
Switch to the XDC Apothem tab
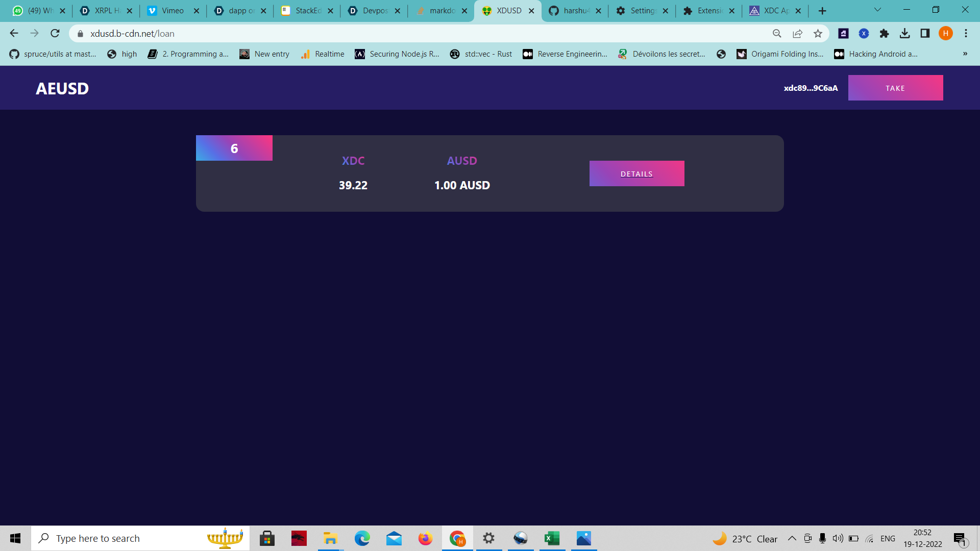tap(775, 11)
